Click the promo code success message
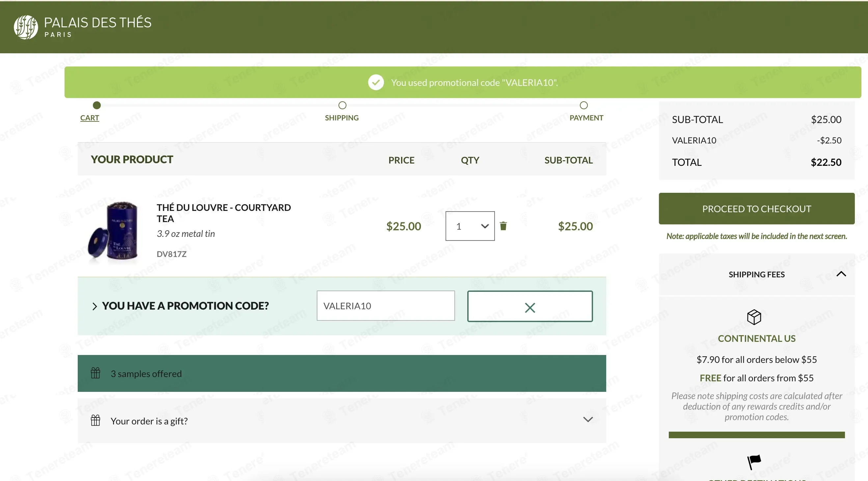Viewport: 868px width, 481px height. (x=474, y=83)
